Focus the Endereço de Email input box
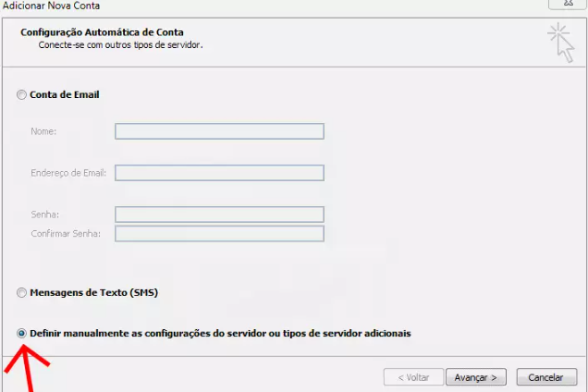The height and width of the screenshot is (392, 588). 219,173
